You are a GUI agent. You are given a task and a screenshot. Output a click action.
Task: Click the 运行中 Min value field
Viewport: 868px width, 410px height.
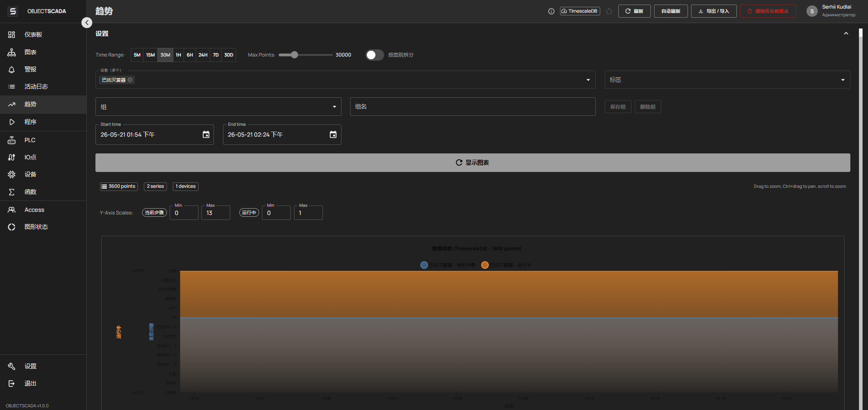pyautogui.click(x=276, y=213)
